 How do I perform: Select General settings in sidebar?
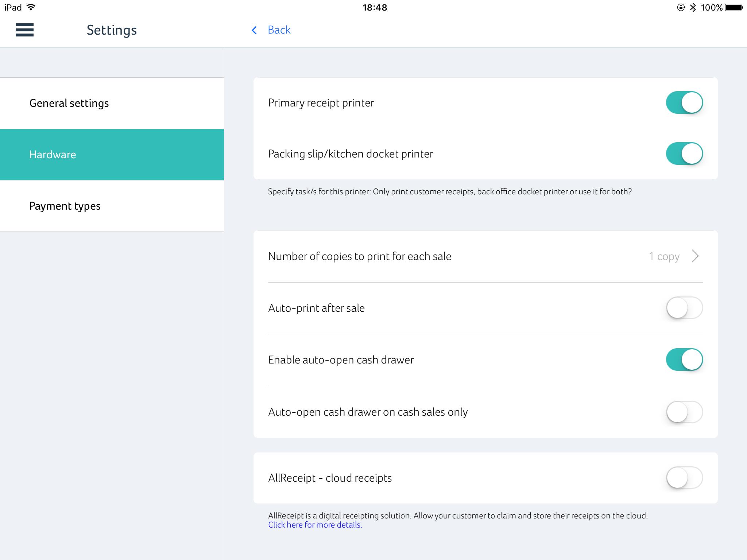69,103
